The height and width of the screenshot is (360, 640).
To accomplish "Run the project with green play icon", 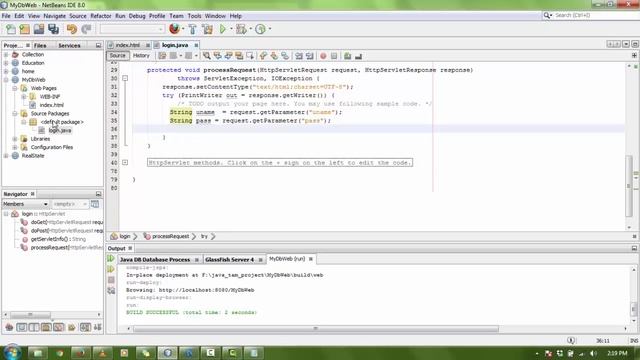I will pyautogui.click(x=223, y=29).
